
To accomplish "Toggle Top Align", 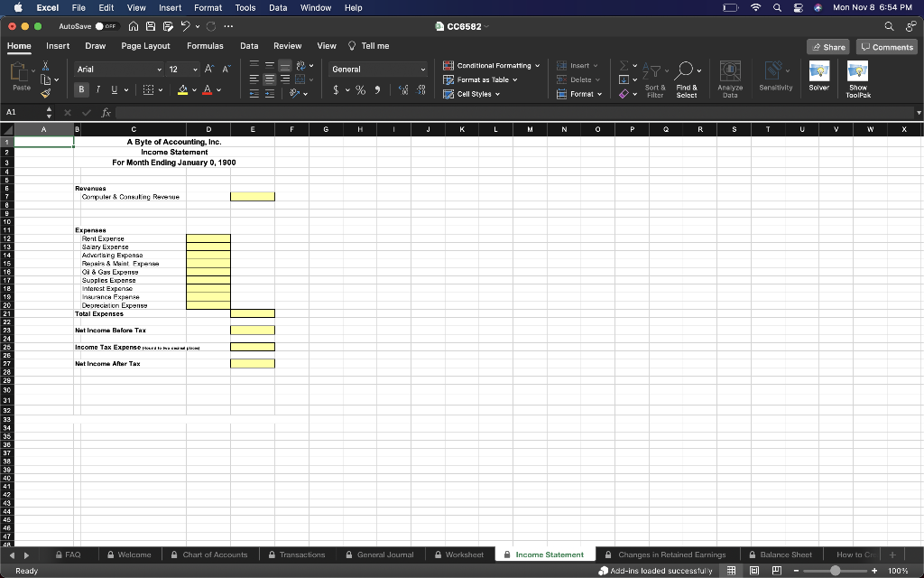I will pos(254,65).
